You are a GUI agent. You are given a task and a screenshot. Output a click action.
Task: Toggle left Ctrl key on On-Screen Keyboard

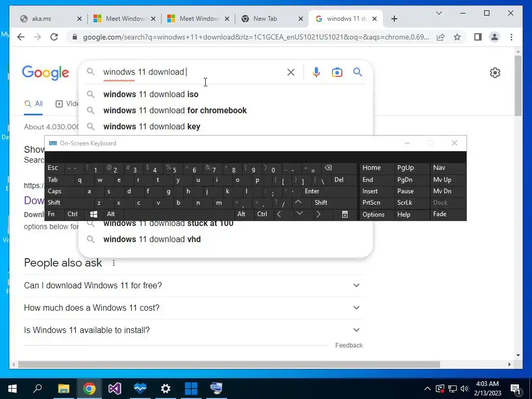74,214
